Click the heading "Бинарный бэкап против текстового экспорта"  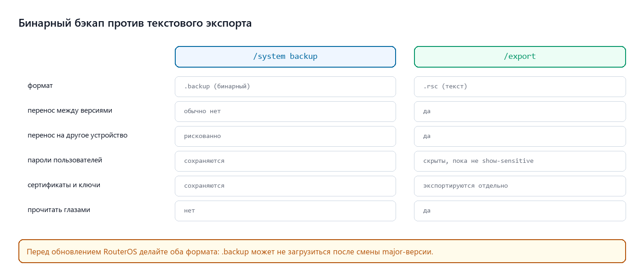(x=135, y=23)
